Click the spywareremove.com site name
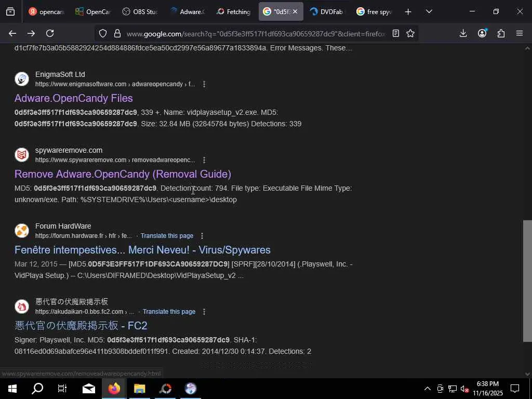The width and height of the screenshot is (532, 399). click(x=69, y=150)
